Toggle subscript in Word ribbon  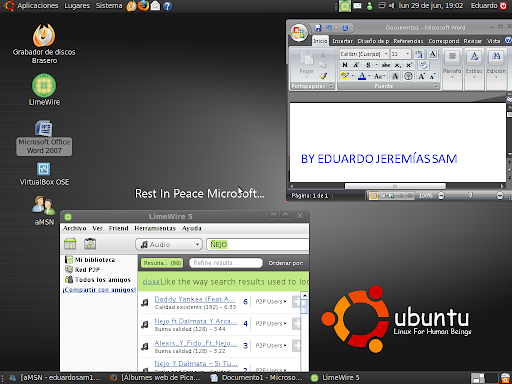[398, 65]
